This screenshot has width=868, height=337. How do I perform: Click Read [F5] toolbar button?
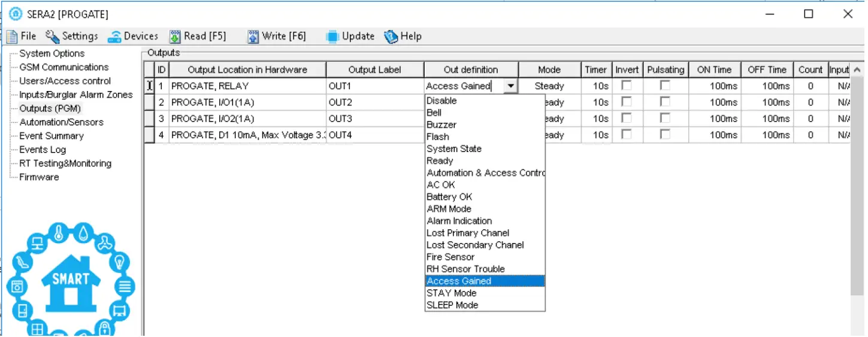point(198,37)
